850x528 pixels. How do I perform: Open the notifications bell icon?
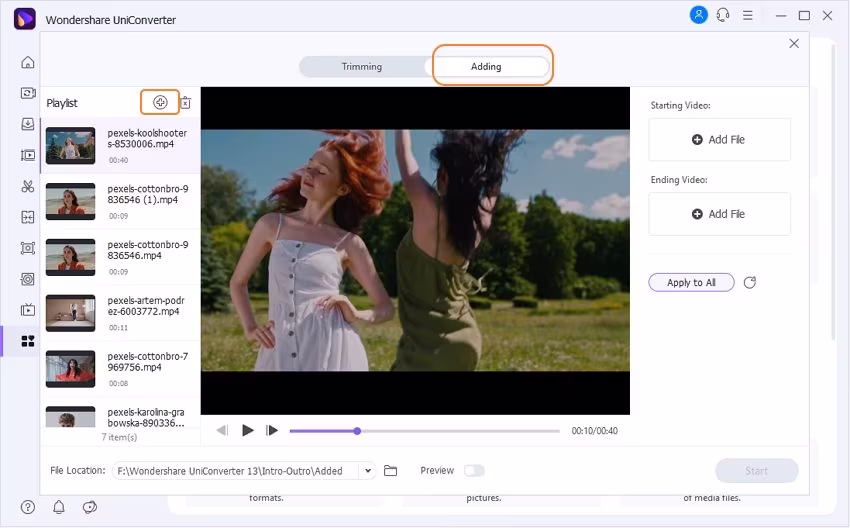click(59, 507)
